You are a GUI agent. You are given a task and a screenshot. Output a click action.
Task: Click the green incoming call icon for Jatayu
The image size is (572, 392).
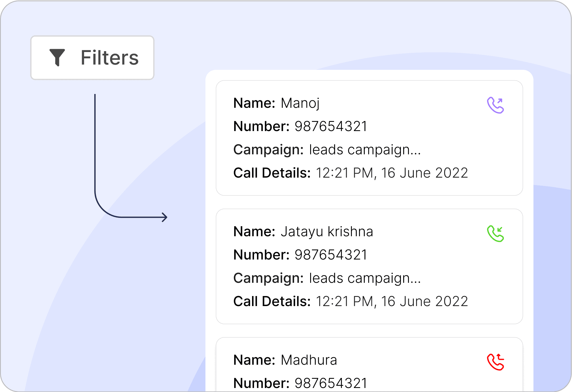point(495,234)
